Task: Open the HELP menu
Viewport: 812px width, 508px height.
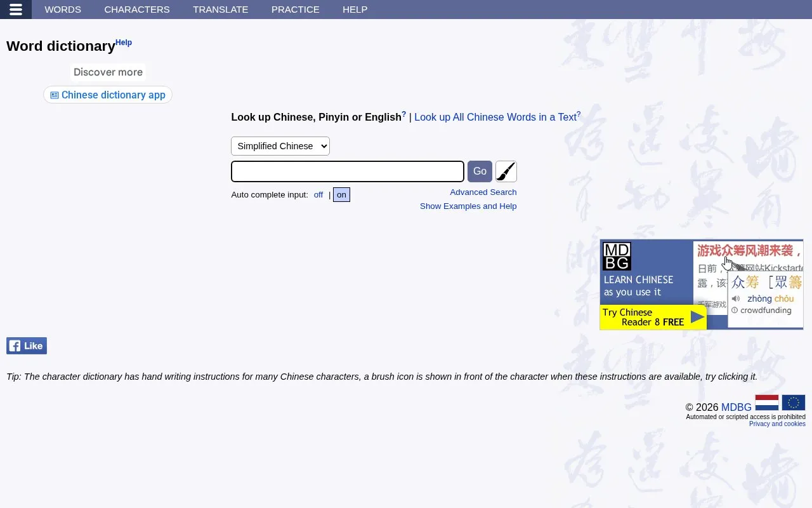Action: [x=355, y=10]
